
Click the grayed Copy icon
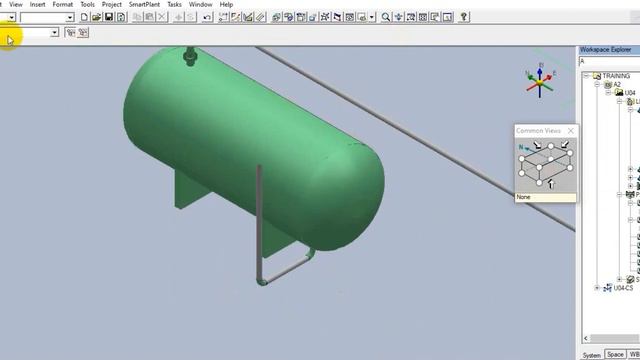coord(138,17)
